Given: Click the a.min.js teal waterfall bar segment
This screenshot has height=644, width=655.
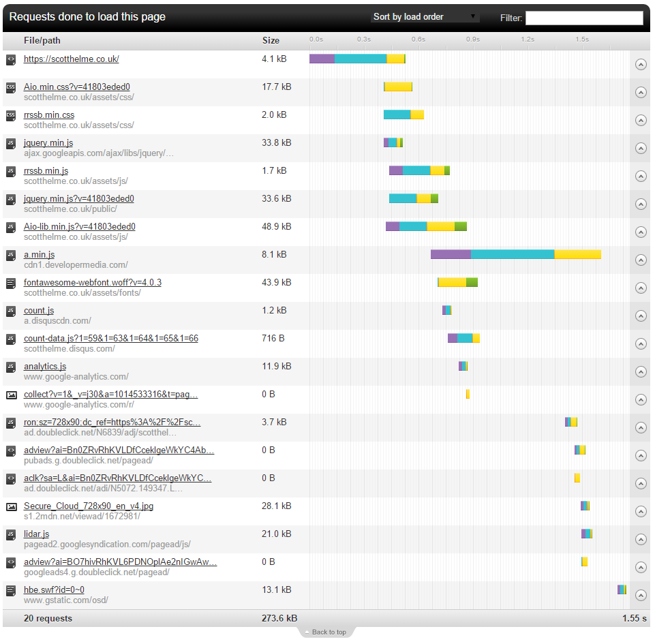Looking at the screenshot, I should (x=512, y=254).
